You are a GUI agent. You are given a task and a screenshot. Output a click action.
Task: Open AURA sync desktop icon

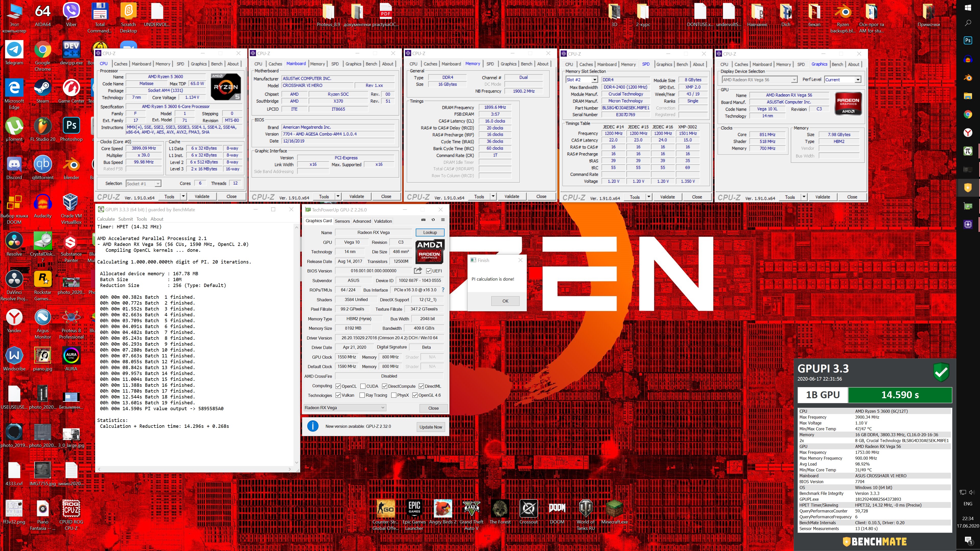[71, 359]
